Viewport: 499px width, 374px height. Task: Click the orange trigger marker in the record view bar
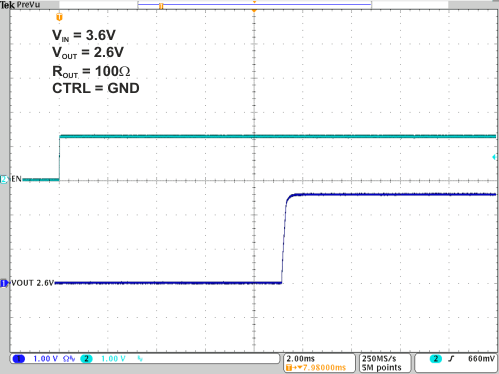[x=161, y=6]
